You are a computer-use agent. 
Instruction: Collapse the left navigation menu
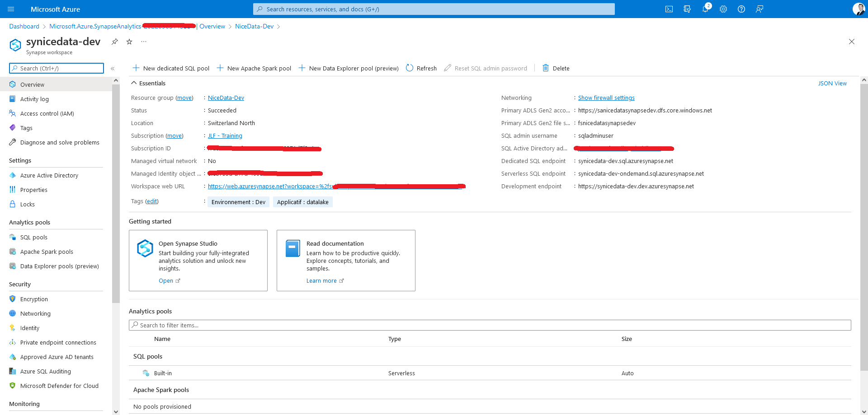pos(113,69)
